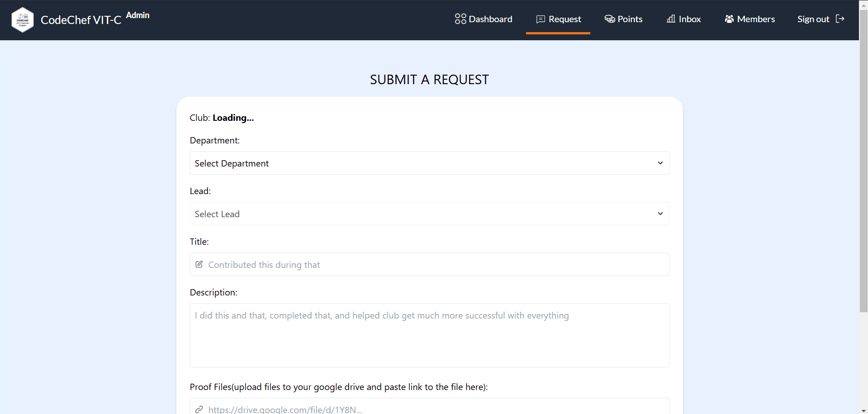The width and height of the screenshot is (868, 414).
Task: Click the page scrollbar thumb
Action: coord(863,161)
